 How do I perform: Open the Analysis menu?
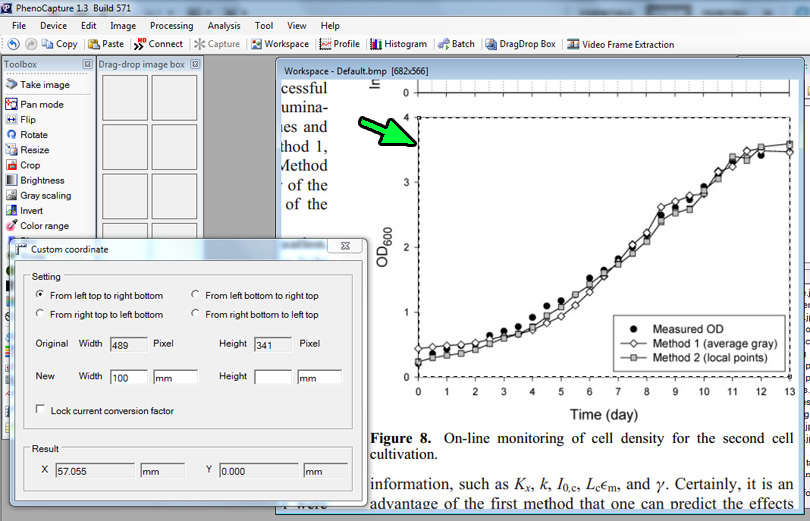(x=224, y=25)
